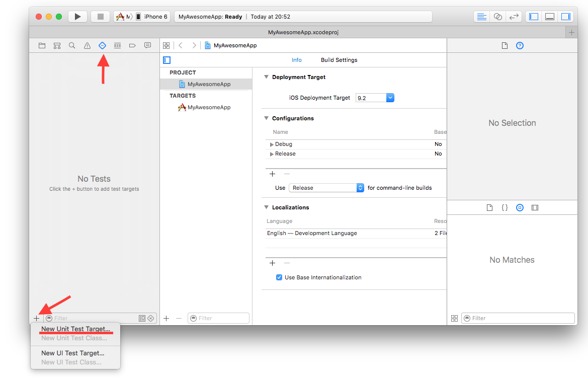Show the Quick Help inspector
588x377 pixels.
tap(520, 45)
